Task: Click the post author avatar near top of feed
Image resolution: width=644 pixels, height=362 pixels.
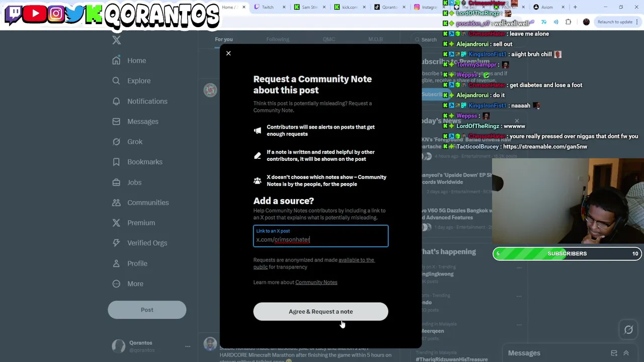Action: pyautogui.click(x=210, y=90)
